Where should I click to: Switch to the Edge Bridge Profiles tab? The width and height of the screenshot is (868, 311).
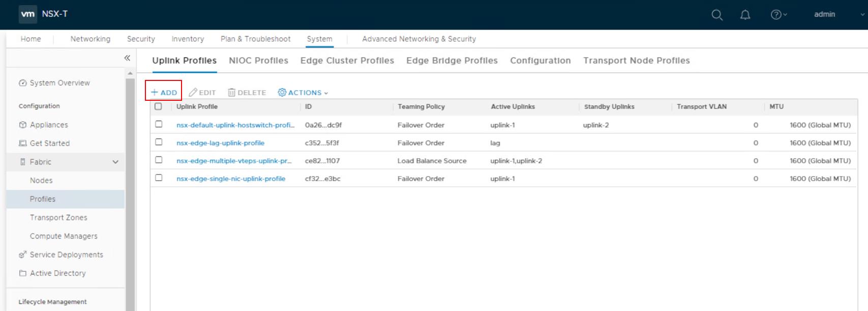[x=452, y=61]
